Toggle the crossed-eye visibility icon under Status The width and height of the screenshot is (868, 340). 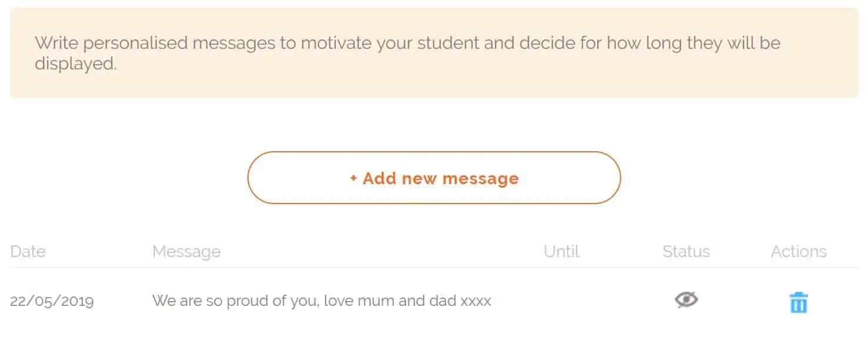coord(686,300)
